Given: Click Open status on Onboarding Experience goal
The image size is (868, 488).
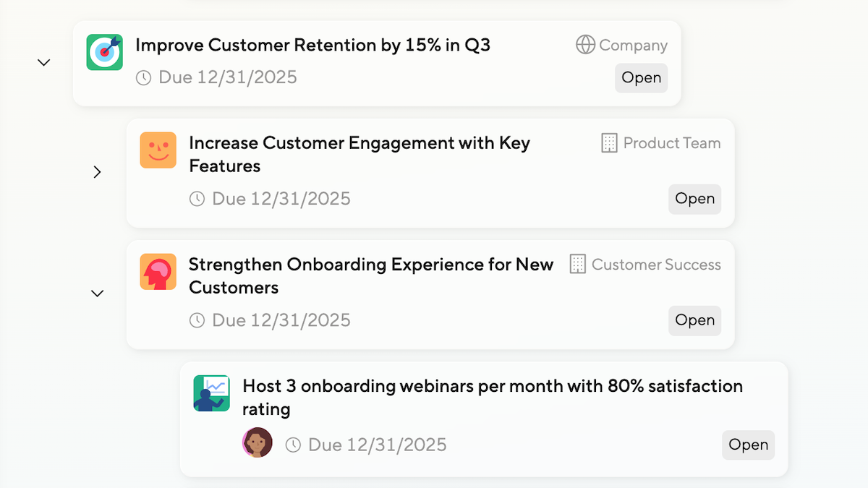Looking at the screenshot, I should [694, 320].
